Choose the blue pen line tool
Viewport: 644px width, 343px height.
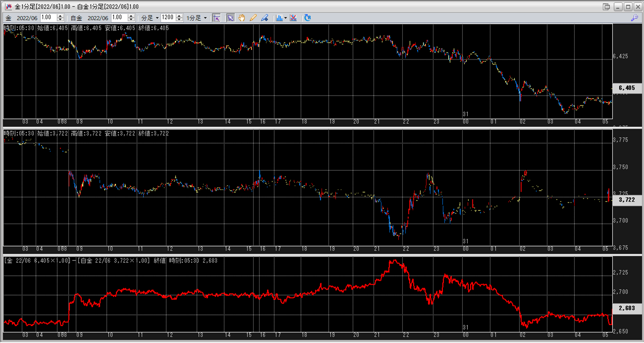coord(265,17)
